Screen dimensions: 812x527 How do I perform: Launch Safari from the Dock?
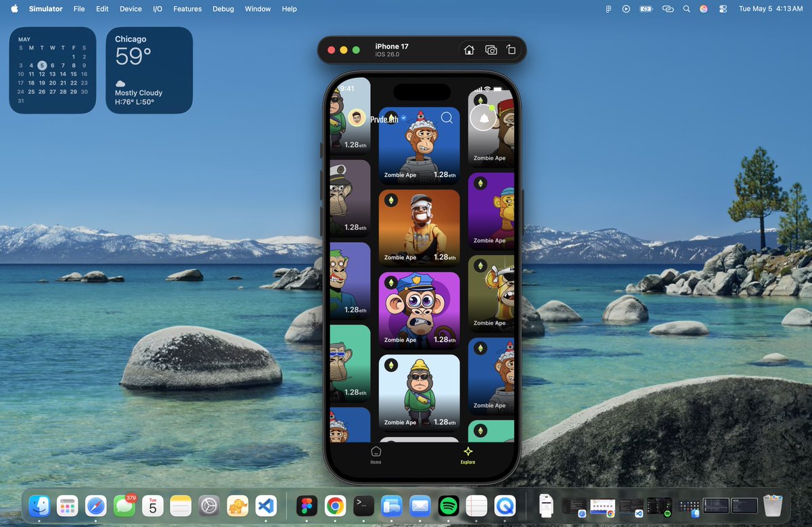click(96, 505)
